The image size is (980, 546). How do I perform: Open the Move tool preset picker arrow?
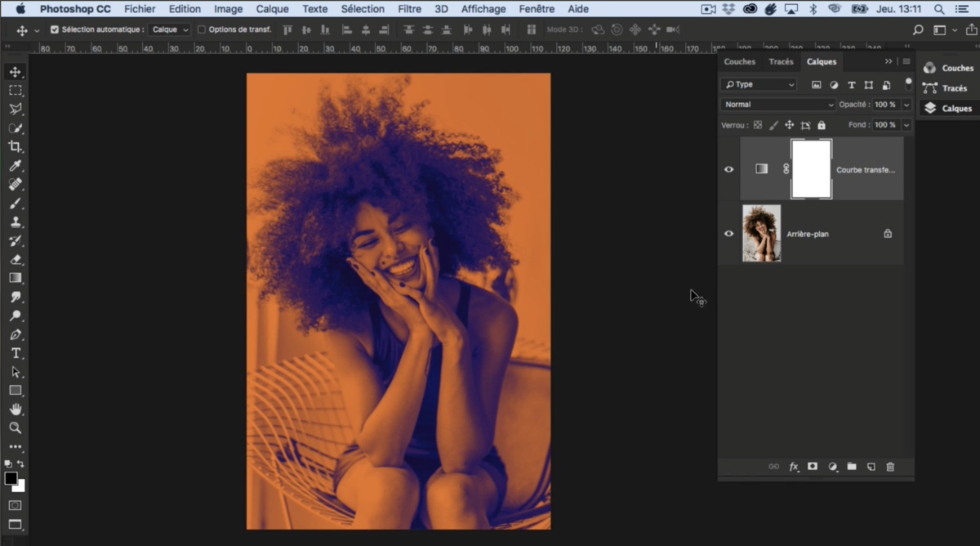(x=37, y=30)
